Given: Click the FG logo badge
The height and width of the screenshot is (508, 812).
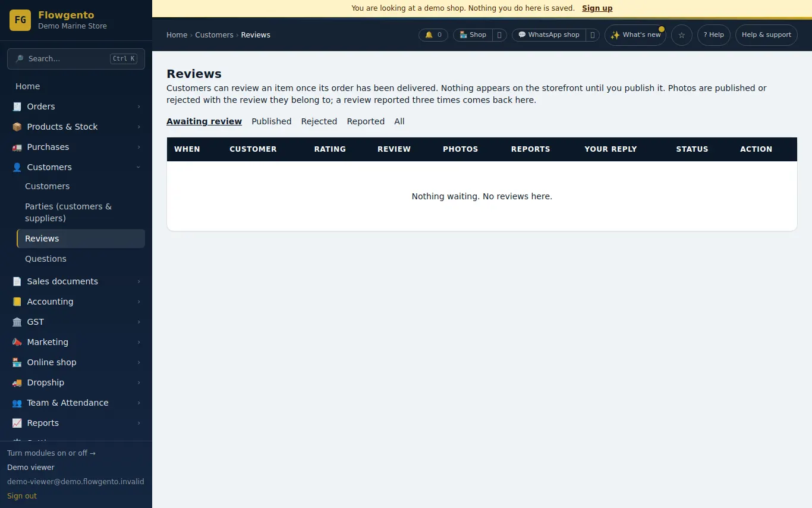Looking at the screenshot, I should 20,20.
